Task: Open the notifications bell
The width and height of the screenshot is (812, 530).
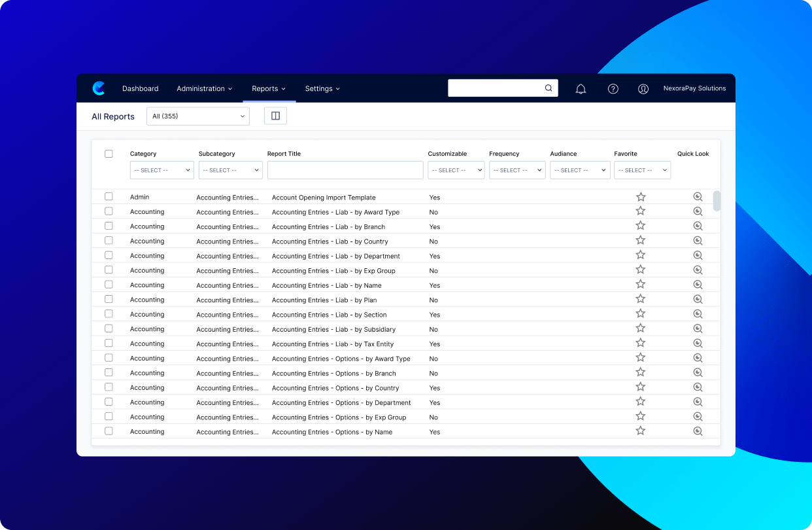Action: tap(581, 89)
